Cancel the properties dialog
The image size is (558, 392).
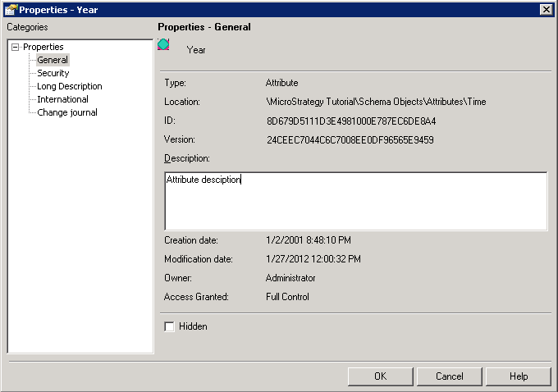[449, 376]
